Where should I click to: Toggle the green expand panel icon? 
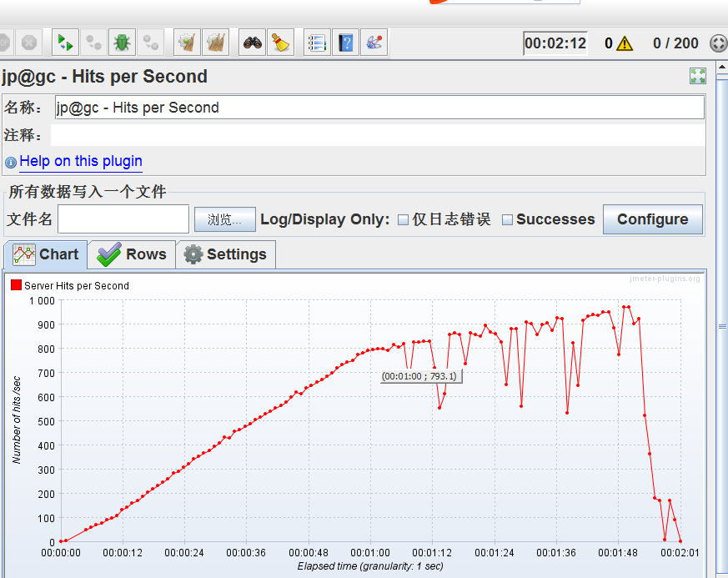pos(697,76)
